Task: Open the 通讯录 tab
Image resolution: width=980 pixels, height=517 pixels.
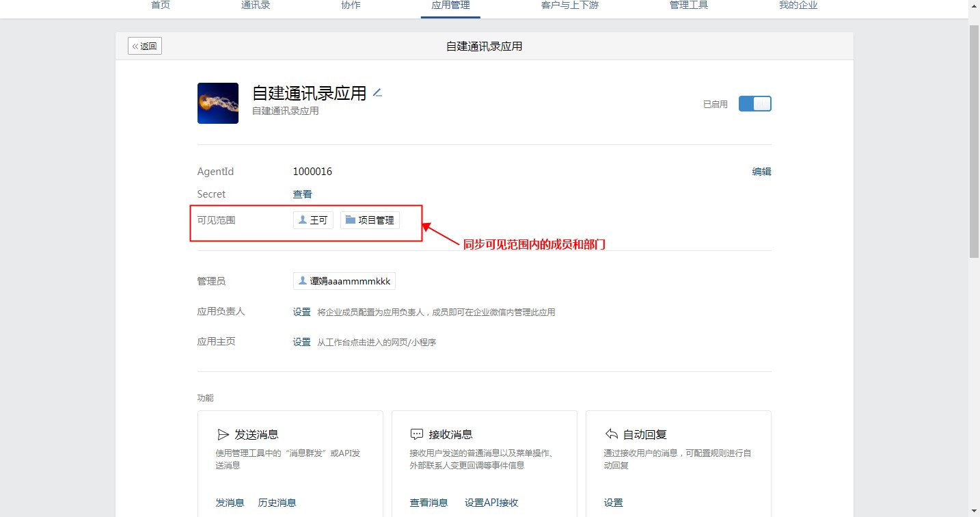Action: point(256,5)
